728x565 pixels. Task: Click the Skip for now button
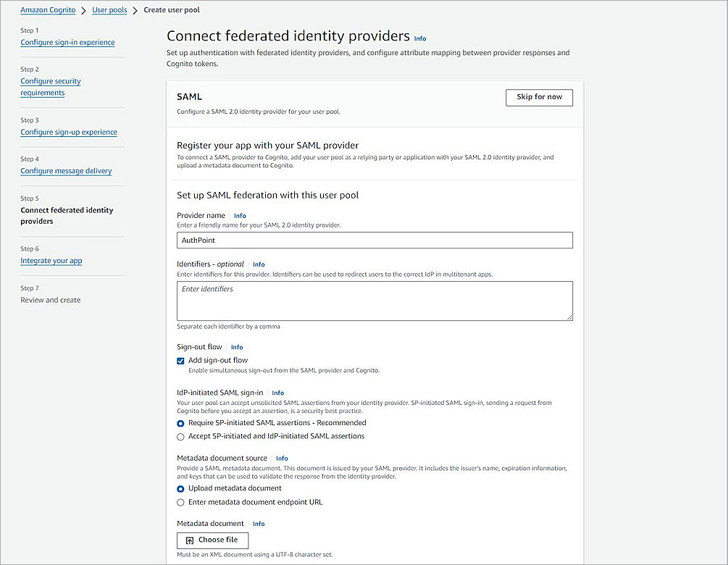(x=539, y=97)
